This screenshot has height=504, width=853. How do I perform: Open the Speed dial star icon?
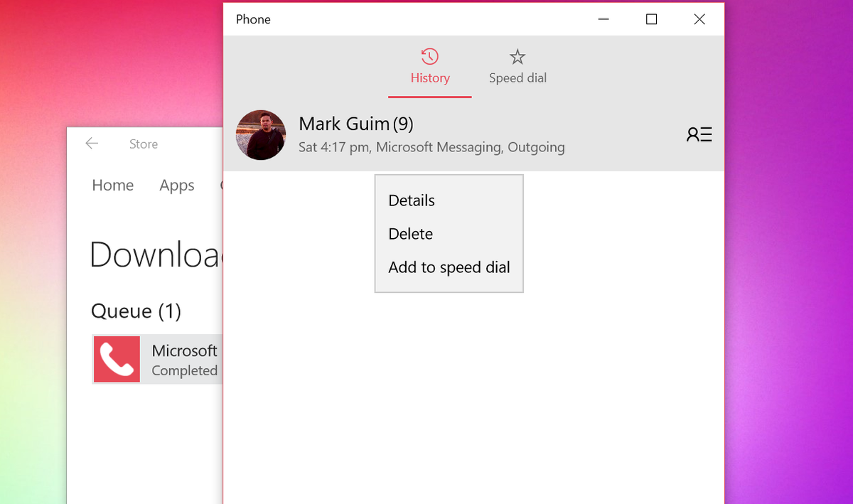[517, 55]
